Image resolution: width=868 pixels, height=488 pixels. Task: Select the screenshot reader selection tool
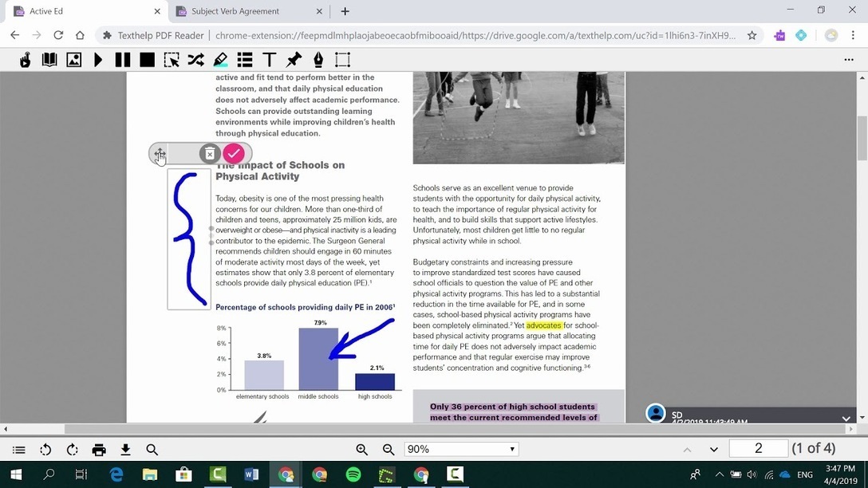pos(172,60)
